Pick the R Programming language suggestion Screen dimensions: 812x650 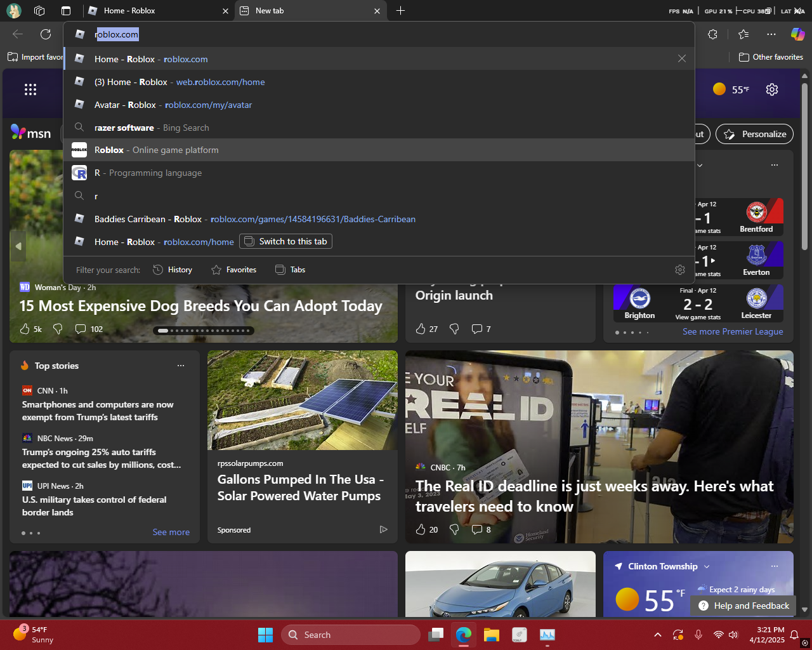tap(379, 173)
